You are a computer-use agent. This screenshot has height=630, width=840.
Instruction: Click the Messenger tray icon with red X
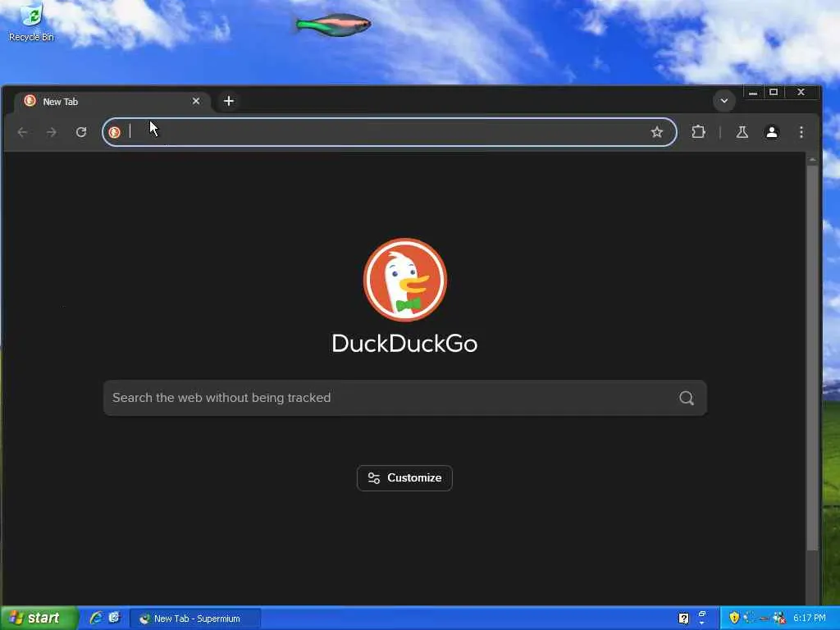click(x=779, y=618)
